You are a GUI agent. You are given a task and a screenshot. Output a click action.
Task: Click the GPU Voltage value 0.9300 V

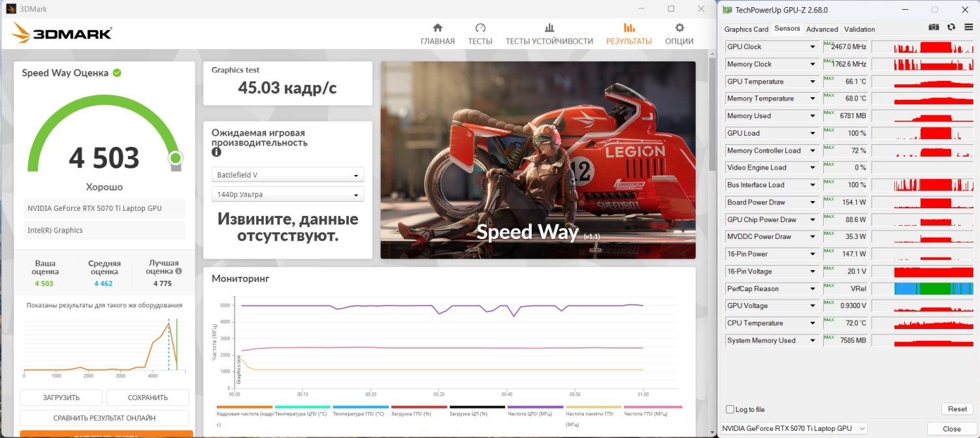pyautogui.click(x=852, y=306)
